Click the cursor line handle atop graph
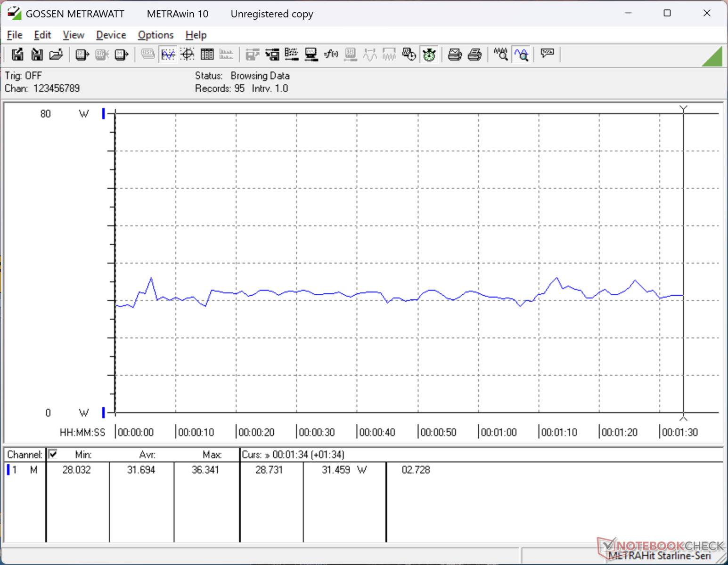 (683, 109)
